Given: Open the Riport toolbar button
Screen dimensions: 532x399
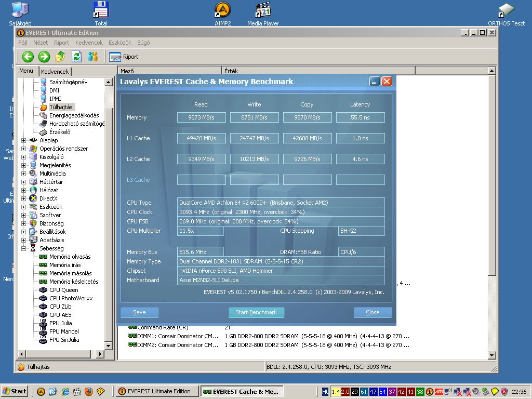Looking at the screenshot, I should pyautogui.click(x=124, y=57).
